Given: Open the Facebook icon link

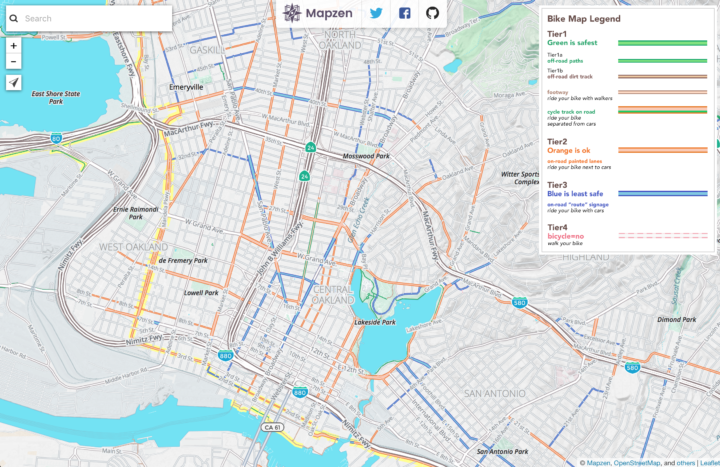Looking at the screenshot, I should (405, 13).
